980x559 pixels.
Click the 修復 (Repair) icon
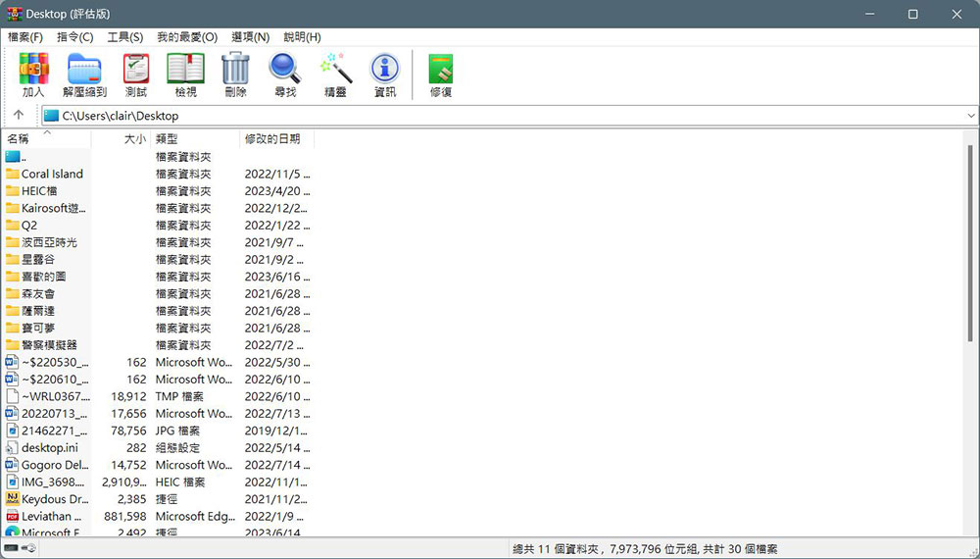click(x=441, y=70)
